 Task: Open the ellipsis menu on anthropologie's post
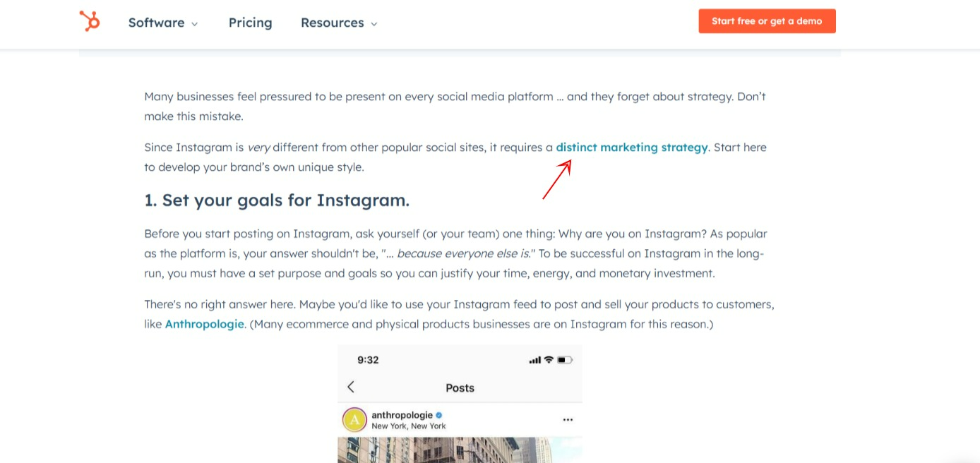[x=568, y=419]
